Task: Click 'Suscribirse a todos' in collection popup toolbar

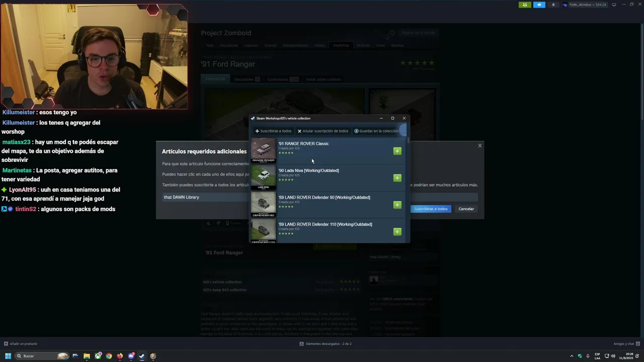Action: [273, 131]
